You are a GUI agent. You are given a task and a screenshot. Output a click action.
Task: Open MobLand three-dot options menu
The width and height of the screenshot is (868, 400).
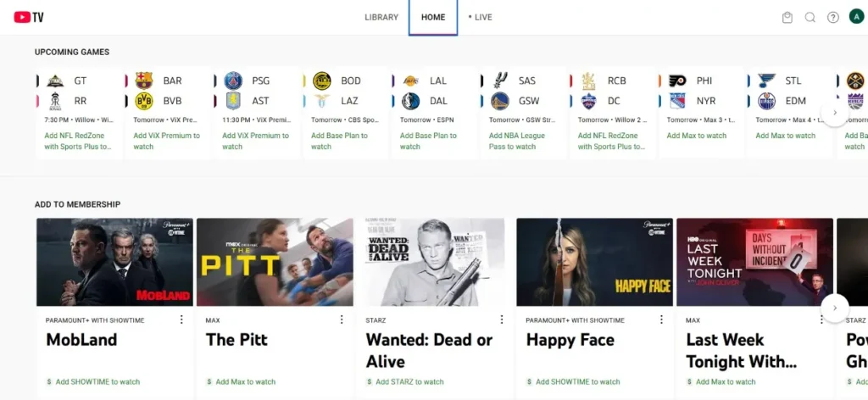pos(181,319)
